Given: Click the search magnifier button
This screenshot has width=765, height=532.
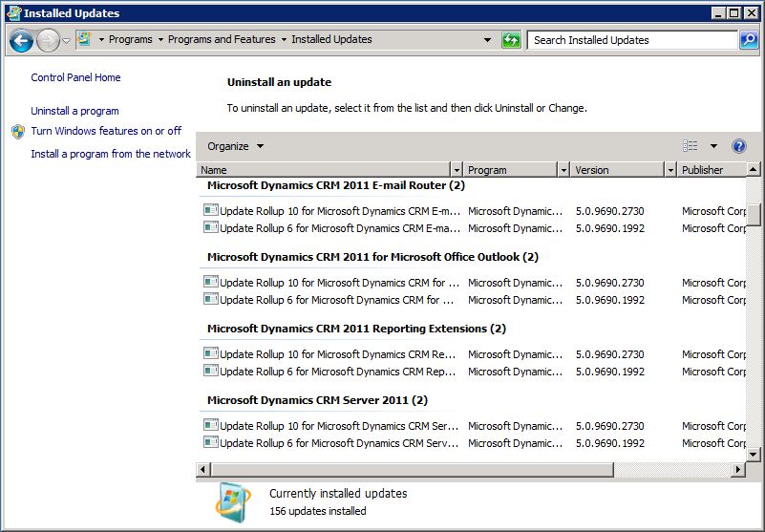Looking at the screenshot, I should click(x=749, y=40).
